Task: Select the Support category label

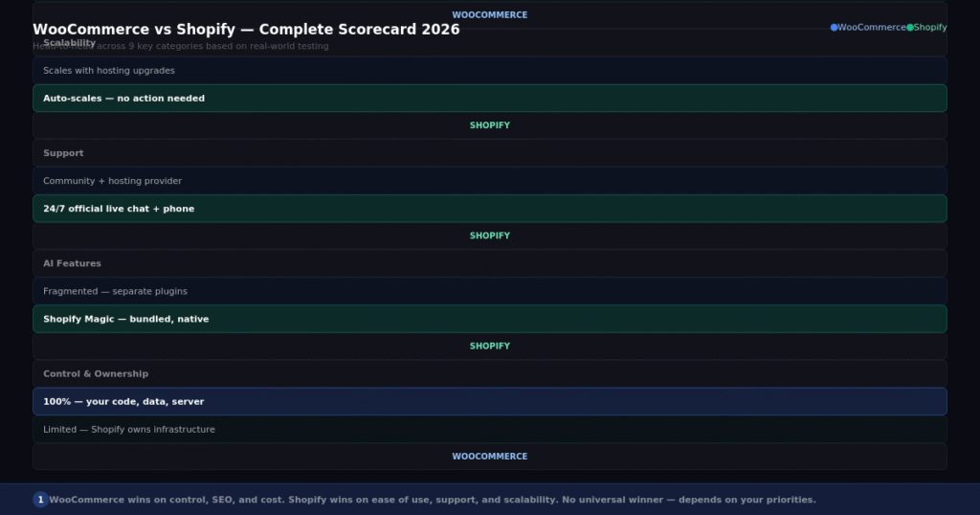Action: coord(63,153)
